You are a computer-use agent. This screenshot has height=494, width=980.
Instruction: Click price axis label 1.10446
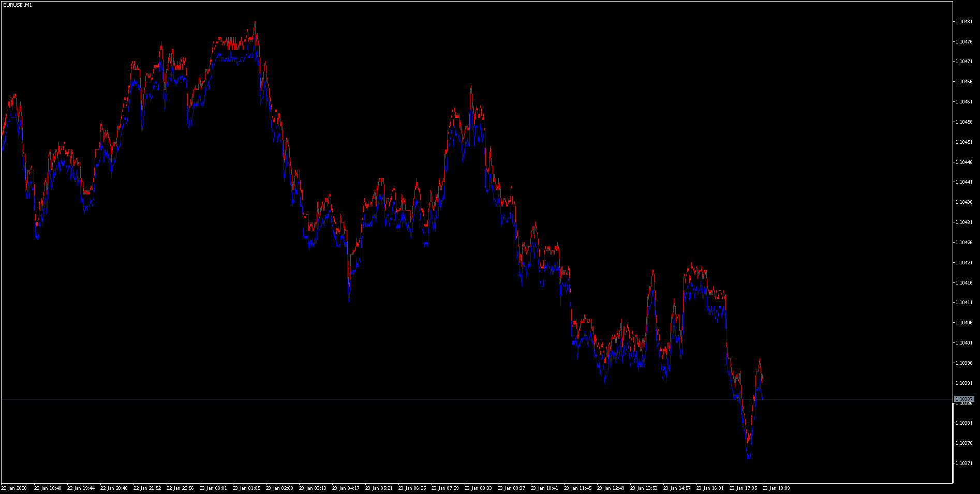point(964,162)
